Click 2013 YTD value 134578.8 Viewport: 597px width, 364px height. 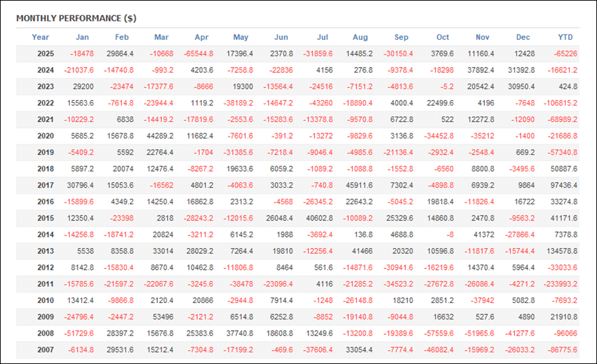[561, 251]
